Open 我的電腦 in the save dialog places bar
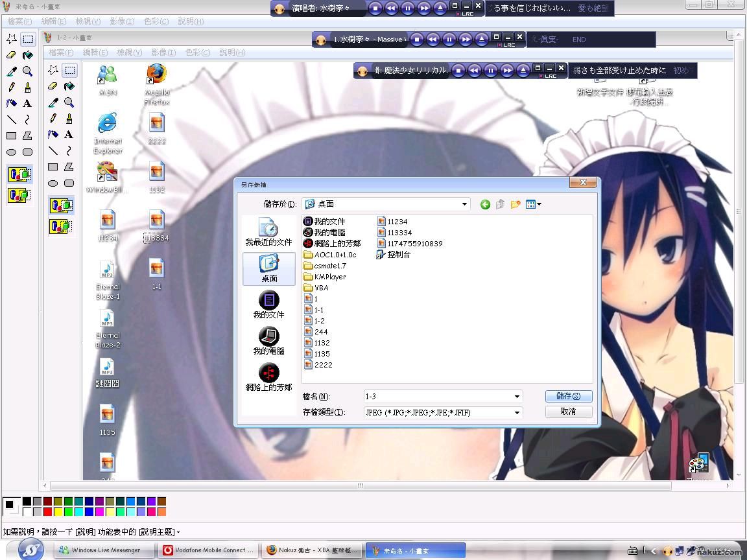Image resolution: width=747 pixels, height=560 pixels. 268,341
